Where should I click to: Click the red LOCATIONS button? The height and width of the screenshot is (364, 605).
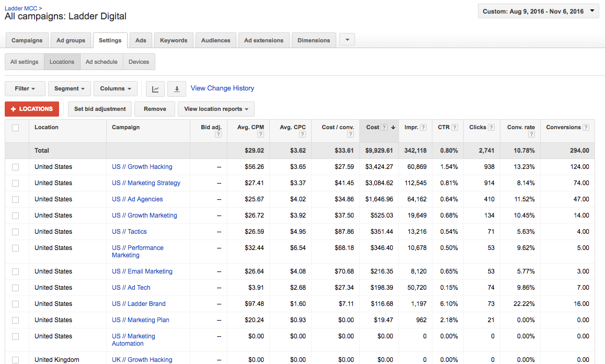[x=32, y=109]
